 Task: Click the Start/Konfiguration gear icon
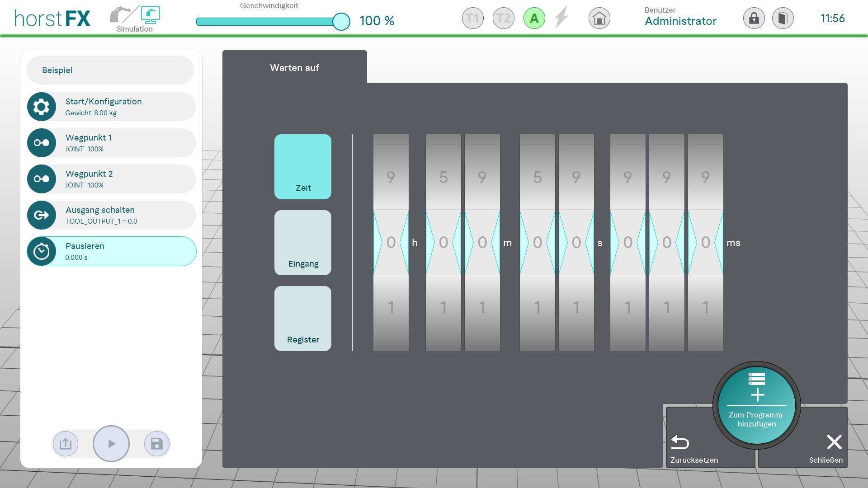(x=42, y=107)
